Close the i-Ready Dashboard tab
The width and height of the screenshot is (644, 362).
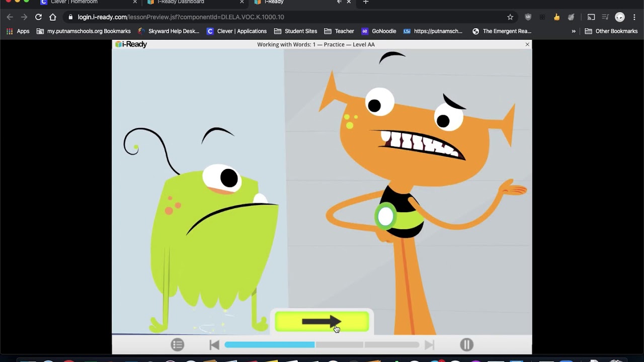click(242, 3)
